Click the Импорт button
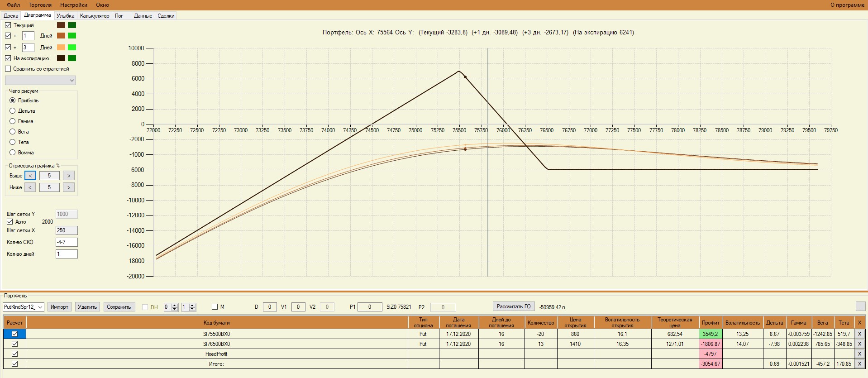Viewport: 868px width, 378px height. 59,307
